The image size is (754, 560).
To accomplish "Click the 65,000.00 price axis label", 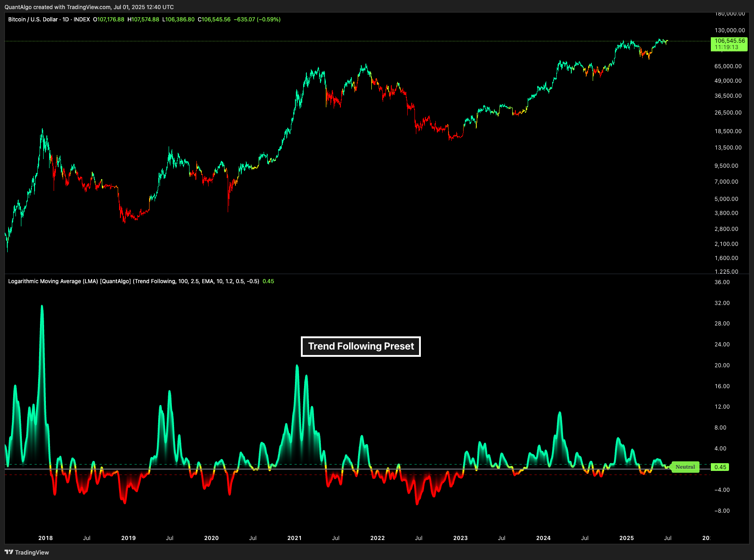I will click(728, 66).
